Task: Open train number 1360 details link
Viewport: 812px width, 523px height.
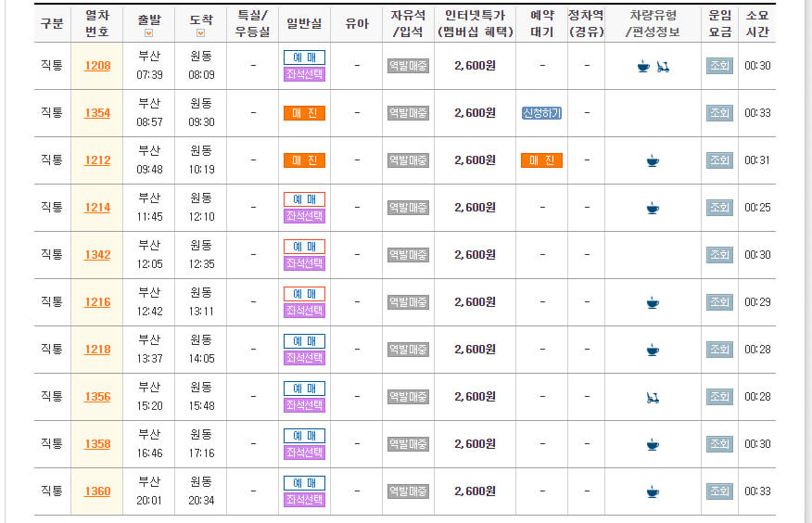Action: point(97,491)
